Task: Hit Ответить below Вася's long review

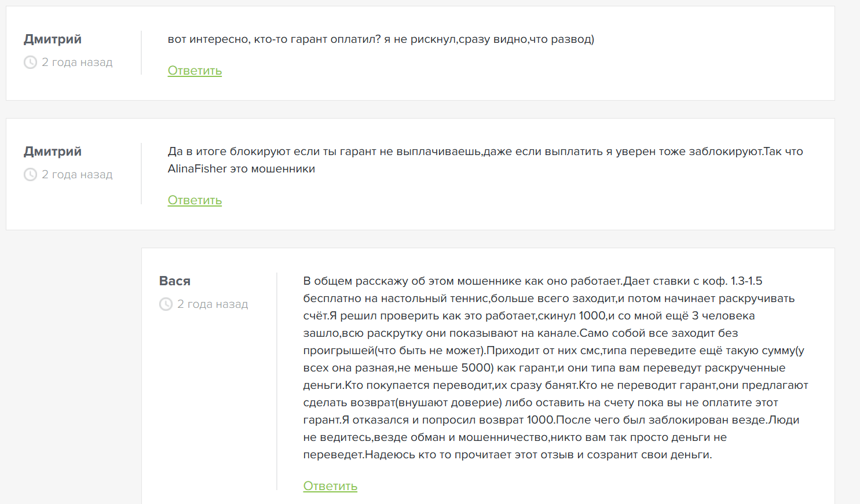Action: [x=330, y=486]
